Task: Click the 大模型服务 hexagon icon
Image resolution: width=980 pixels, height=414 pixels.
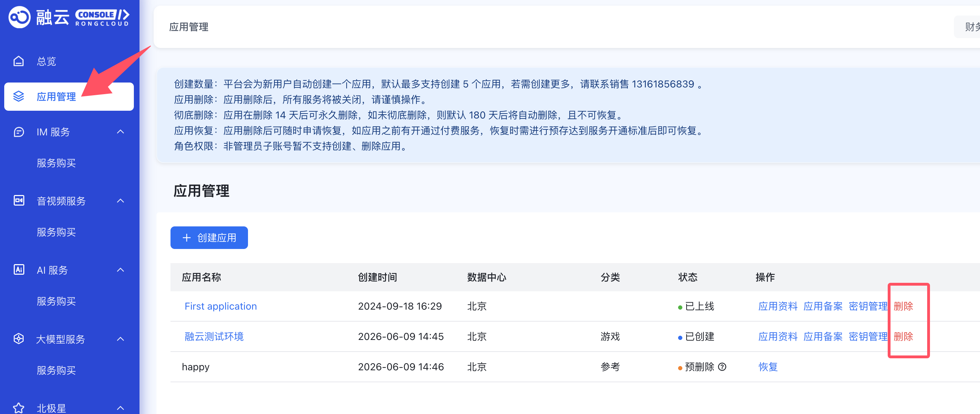Action: [x=19, y=339]
